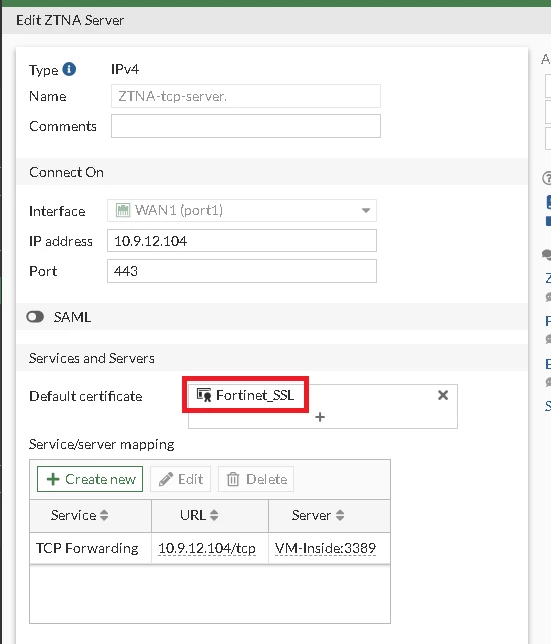Click the Type info icon
Screen dimensions: 551x644
69,69
